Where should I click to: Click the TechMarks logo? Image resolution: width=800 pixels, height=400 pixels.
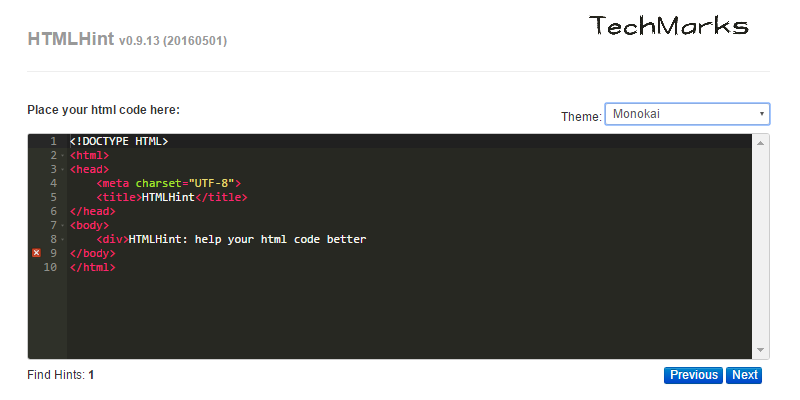tap(668, 26)
